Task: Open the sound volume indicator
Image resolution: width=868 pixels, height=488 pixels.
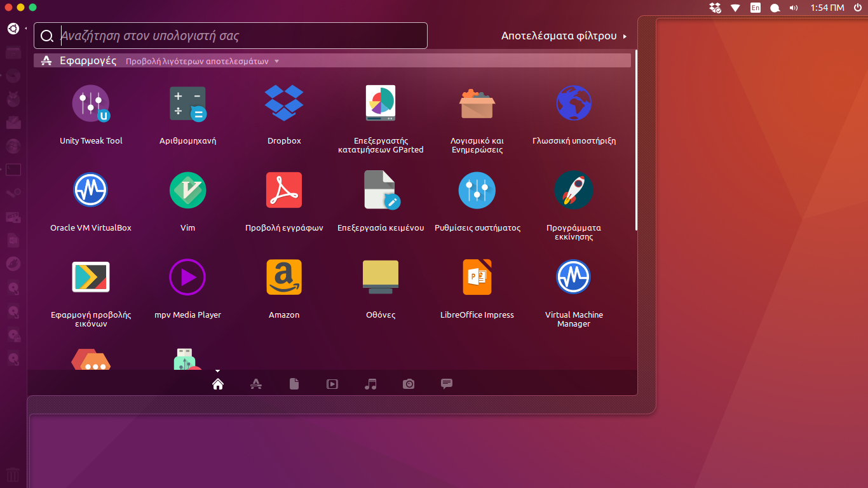Action: click(x=793, y=8)
